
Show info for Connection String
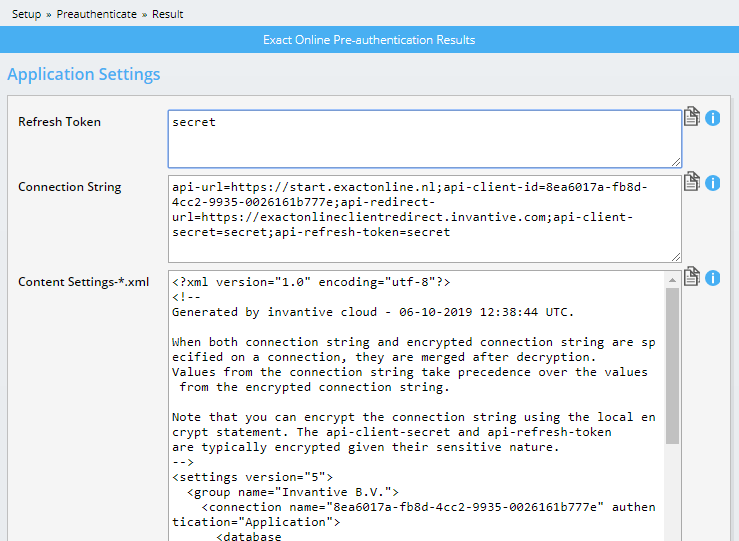point(713,183)
